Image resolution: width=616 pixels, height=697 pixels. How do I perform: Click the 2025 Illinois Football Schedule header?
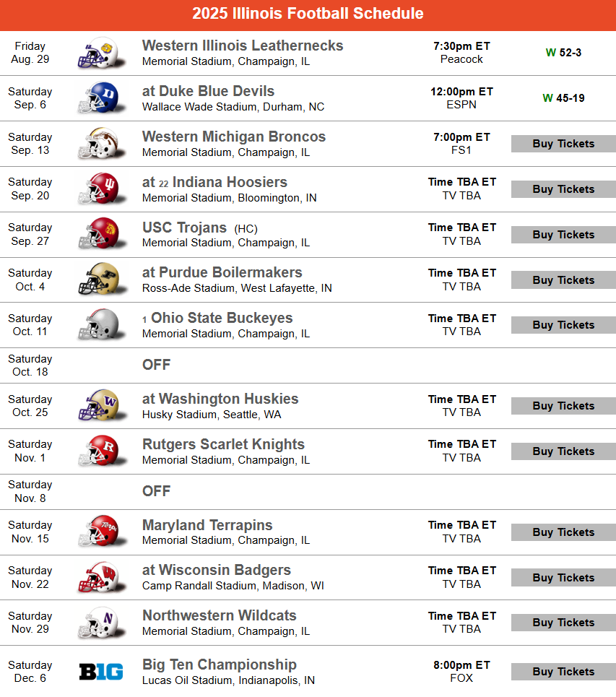[308, 13]
